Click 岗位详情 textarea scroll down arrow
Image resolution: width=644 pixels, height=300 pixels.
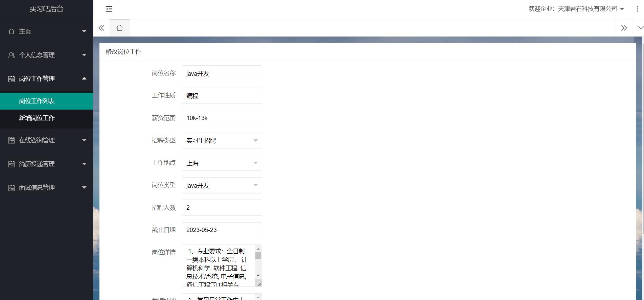tap(258, 276)
